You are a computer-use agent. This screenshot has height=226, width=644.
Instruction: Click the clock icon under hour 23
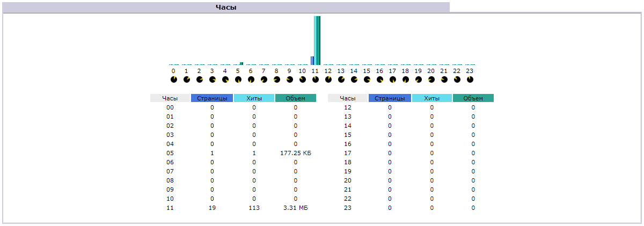tap(470, 79)
